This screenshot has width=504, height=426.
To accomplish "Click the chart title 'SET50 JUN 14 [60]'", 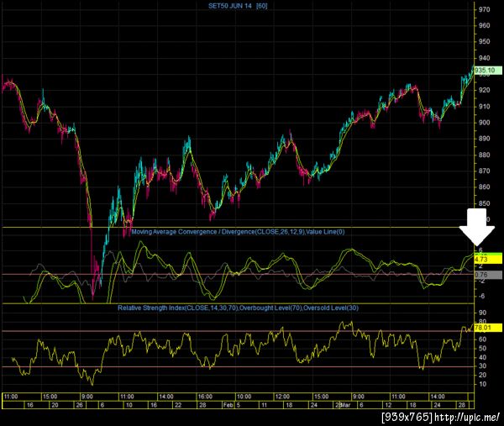I will pos(238,6).
